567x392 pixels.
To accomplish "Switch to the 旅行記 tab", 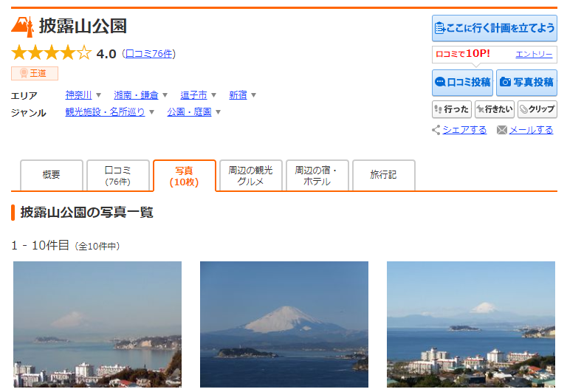I will point(384,175).
